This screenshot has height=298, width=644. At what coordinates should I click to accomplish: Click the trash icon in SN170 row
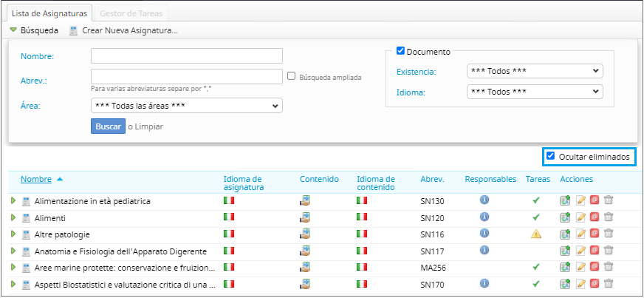coord(609,283)
